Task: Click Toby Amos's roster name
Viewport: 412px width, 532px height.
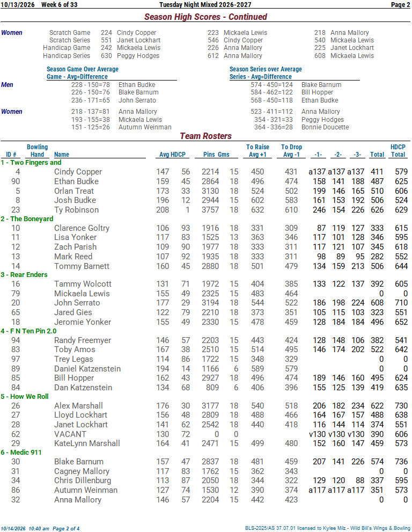Action: [75, 350]
